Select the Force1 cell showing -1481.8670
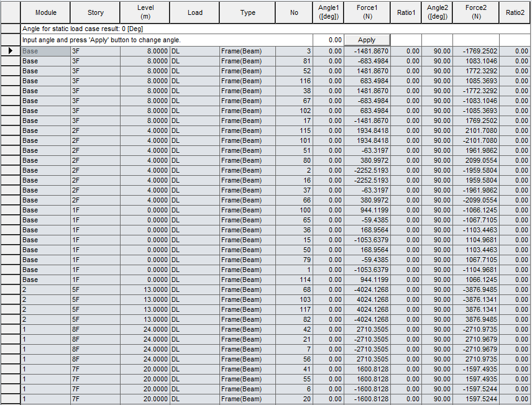 pyautogui.click(x=367, y=51)
